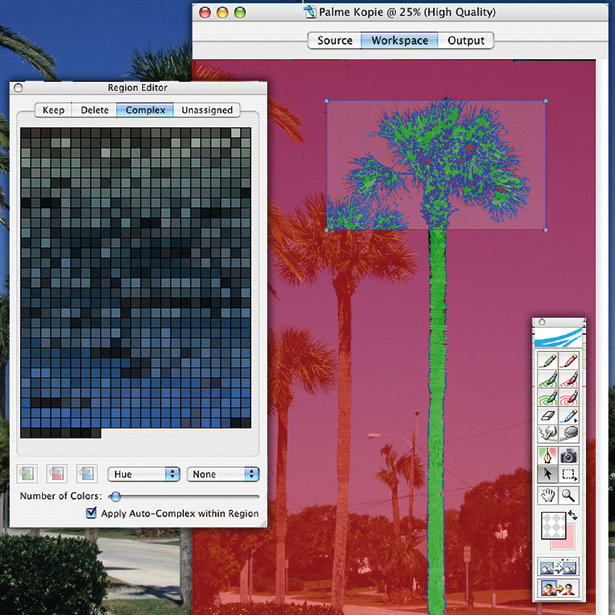Open the None dropdown in Region Editor
The width and height of the screenshot is (615, 615).
pos(223,474)
